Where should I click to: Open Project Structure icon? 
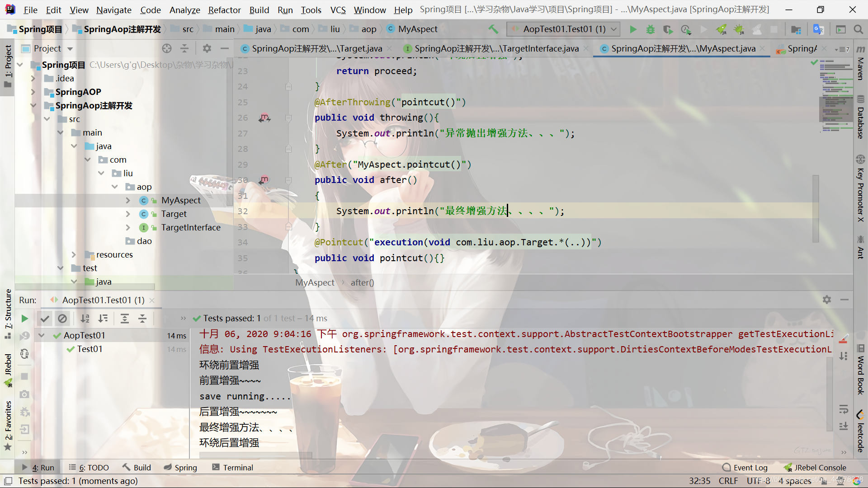click(x=796, y=29)
